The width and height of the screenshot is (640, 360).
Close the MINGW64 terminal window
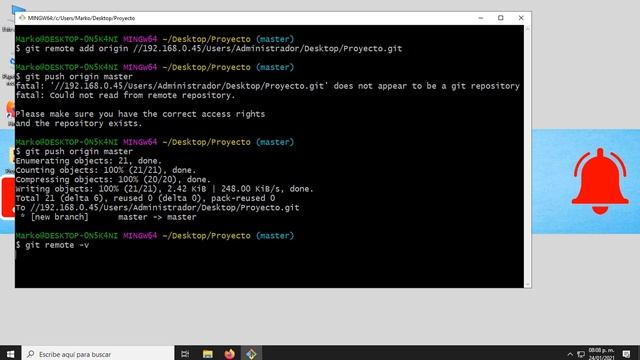click(521, 18)
